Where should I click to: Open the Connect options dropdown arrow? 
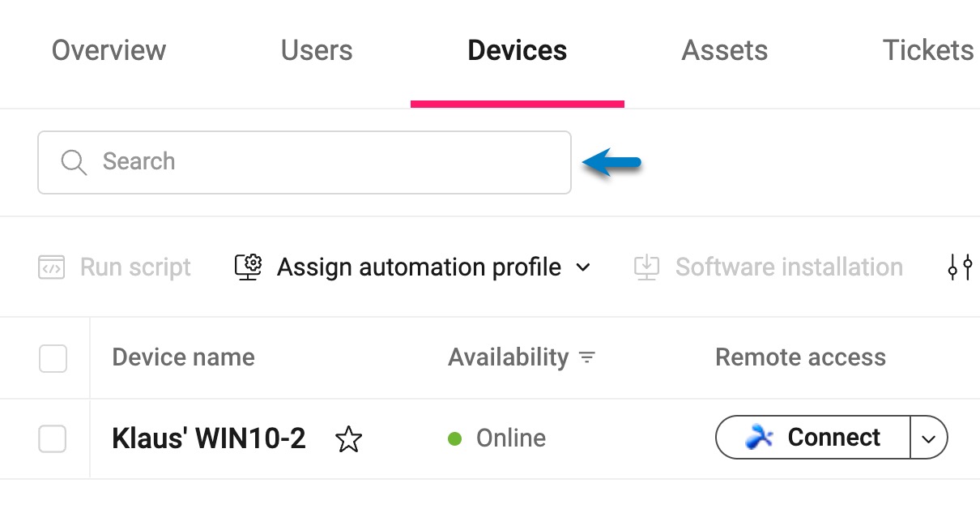pos(929,438)
